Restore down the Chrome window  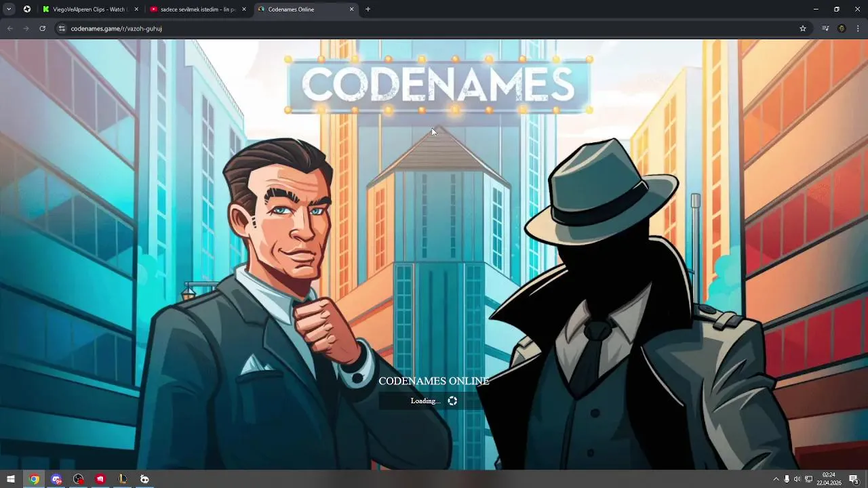coord(837,9)
